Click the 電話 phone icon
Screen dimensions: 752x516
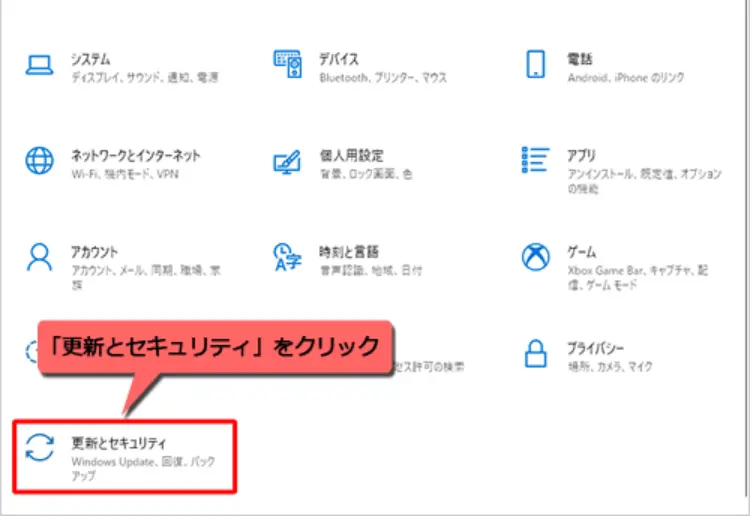[x=536, y=64]
